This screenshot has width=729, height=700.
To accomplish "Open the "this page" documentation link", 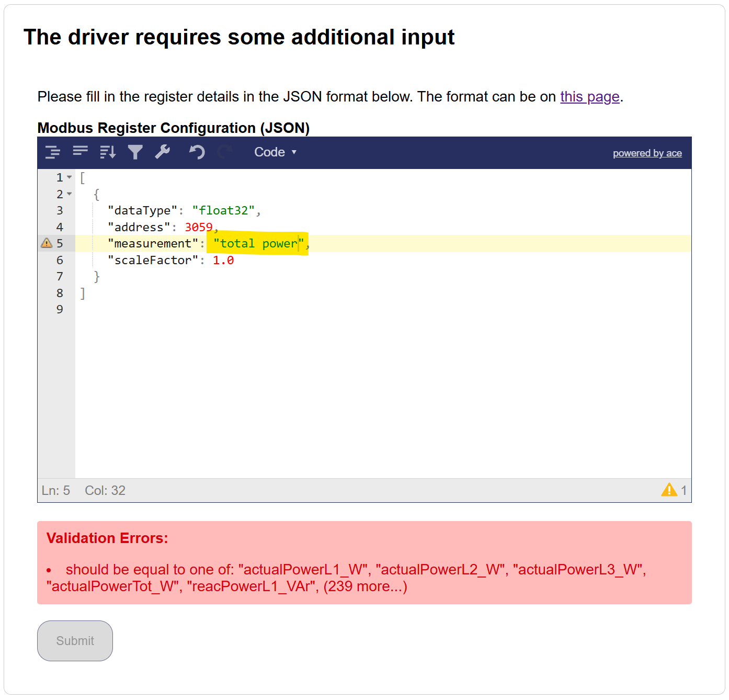I will click(x=589, y=97).
